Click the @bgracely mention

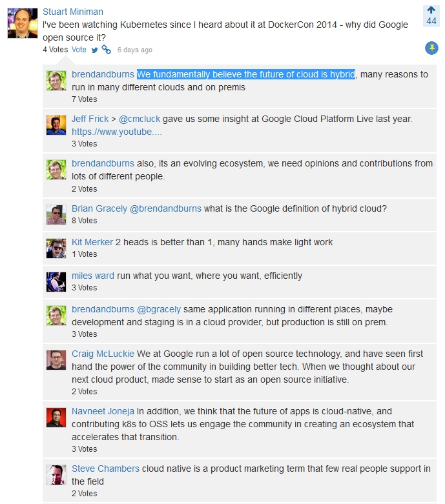click(159, 309)
